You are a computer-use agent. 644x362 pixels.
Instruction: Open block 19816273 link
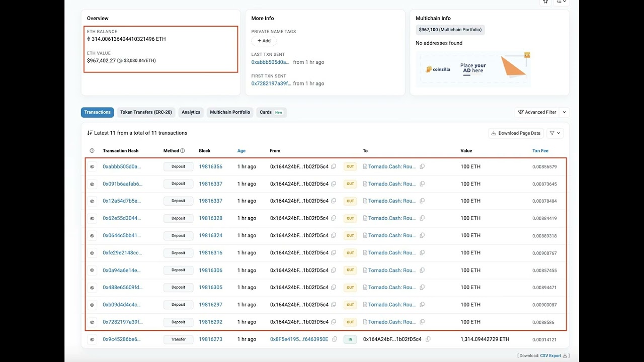click(x=210, y=339)
